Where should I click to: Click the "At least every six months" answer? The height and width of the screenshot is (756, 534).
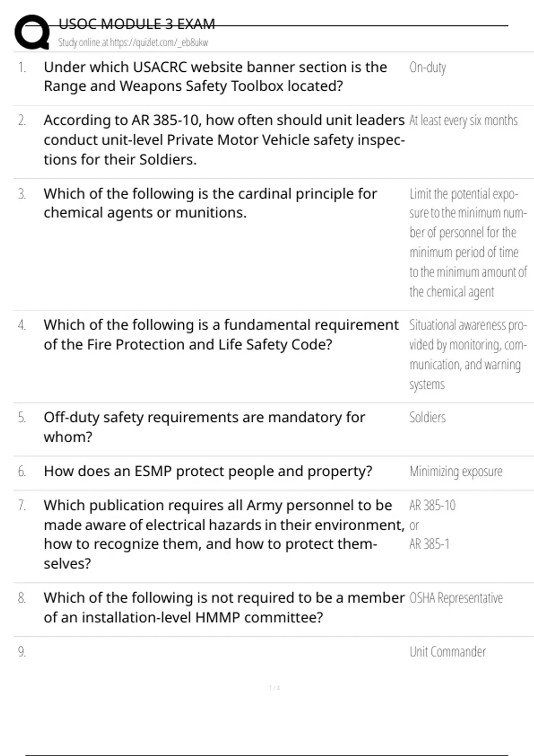[x=463, y=121]
